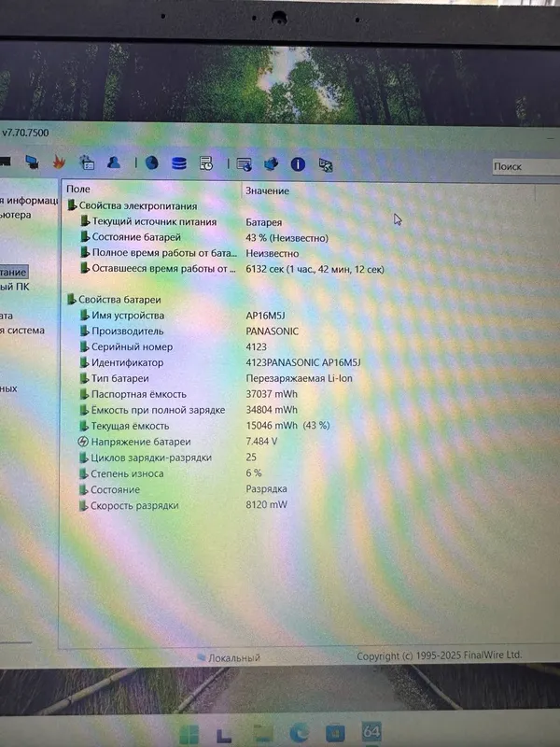This screenshot has width=560, height=747.
Task: Click the blue user silhouette toolbar icon
Action: coord(113,162)
